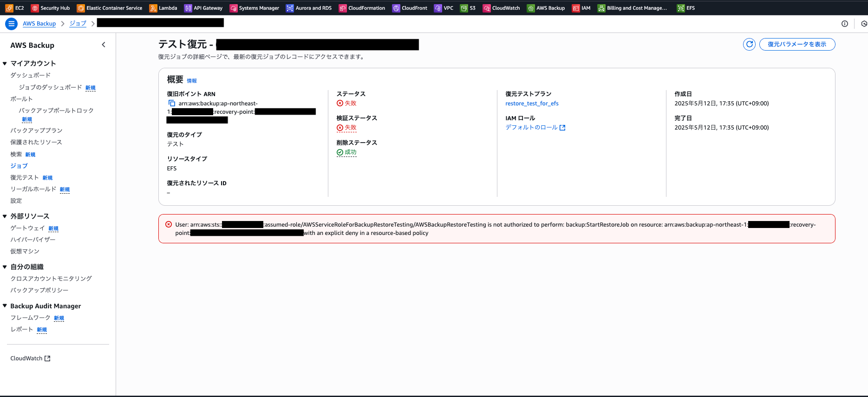
Task: Select ジョブ in sidebar navigation
Action: click(x=19, y=166)
